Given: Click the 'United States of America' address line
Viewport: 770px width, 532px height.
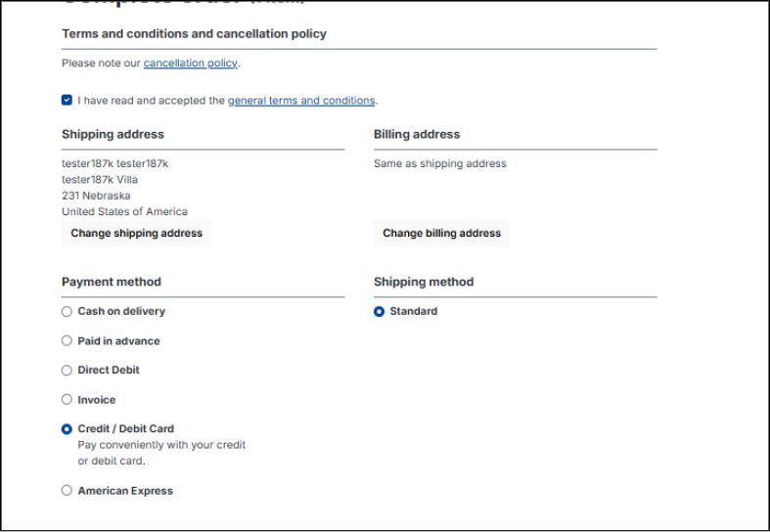Looking at the screenshot, I should pyautogui.click(x=124, y=211).
